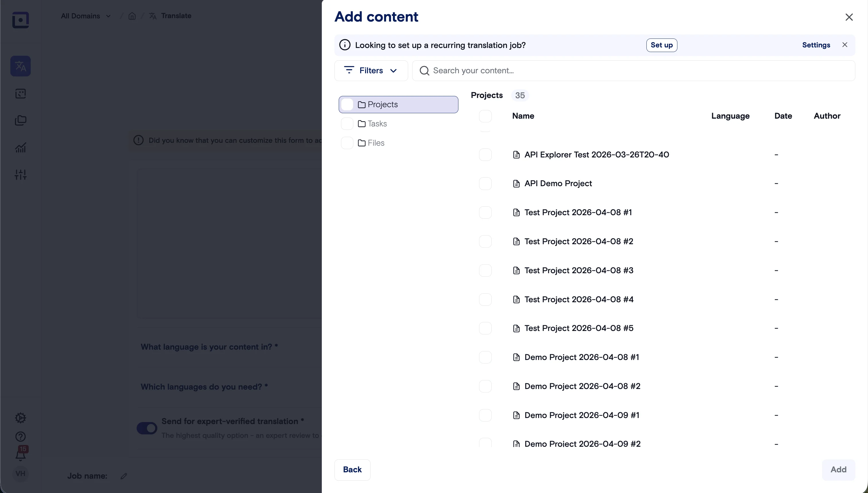Select Demo Project 2026-04-09 #2 name

pos(582,444)
